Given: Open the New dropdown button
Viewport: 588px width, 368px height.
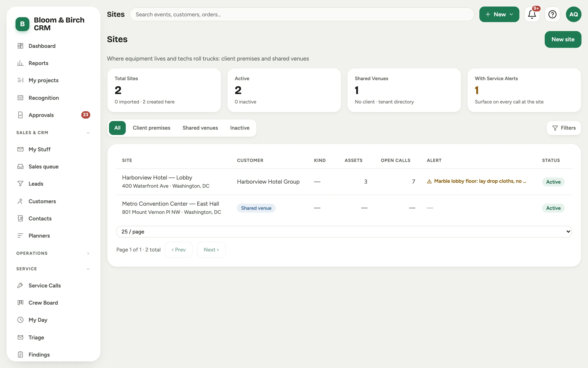Looking at the screenshot, I should pos(499,14).
